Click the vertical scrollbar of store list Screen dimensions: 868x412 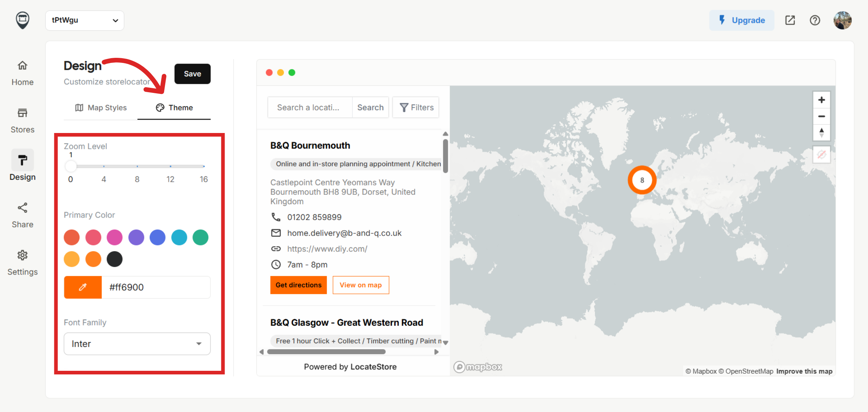pyautogui.click(x=446, y=156)
